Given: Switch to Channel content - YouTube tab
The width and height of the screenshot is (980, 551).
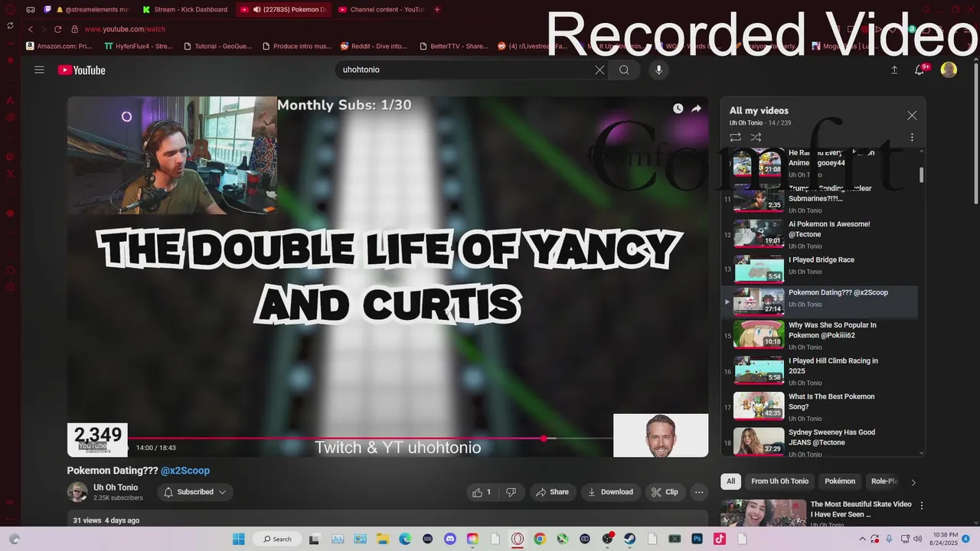Looking at the screenshot, I should 381,10.
